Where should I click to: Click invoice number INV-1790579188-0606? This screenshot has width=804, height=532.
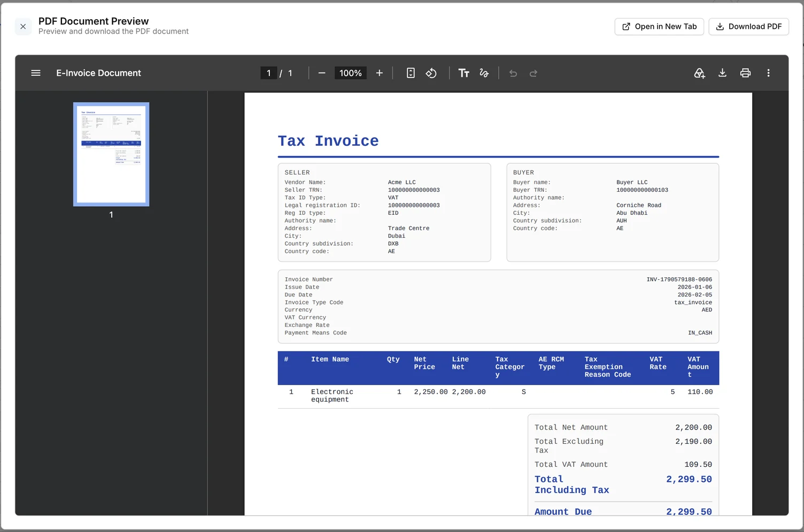[679, 279]
